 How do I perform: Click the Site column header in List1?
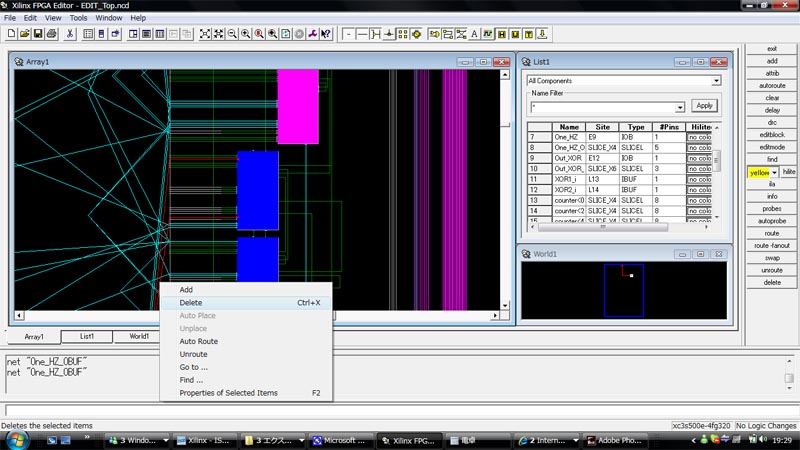[x=603, y=127]
